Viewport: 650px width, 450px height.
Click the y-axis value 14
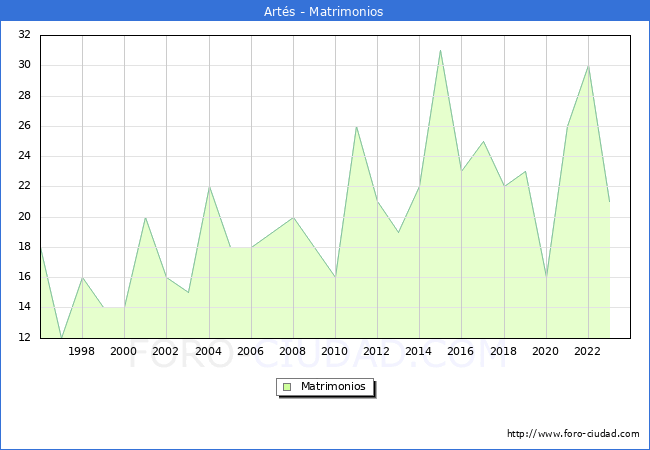pyautogui.click(x=24, y=307)
